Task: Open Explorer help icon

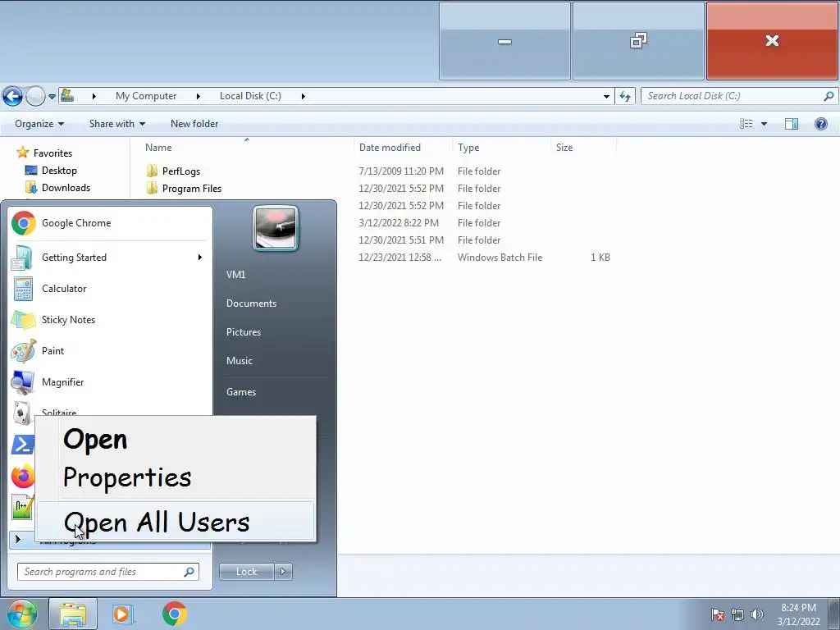Action: [x=820, y=125]
